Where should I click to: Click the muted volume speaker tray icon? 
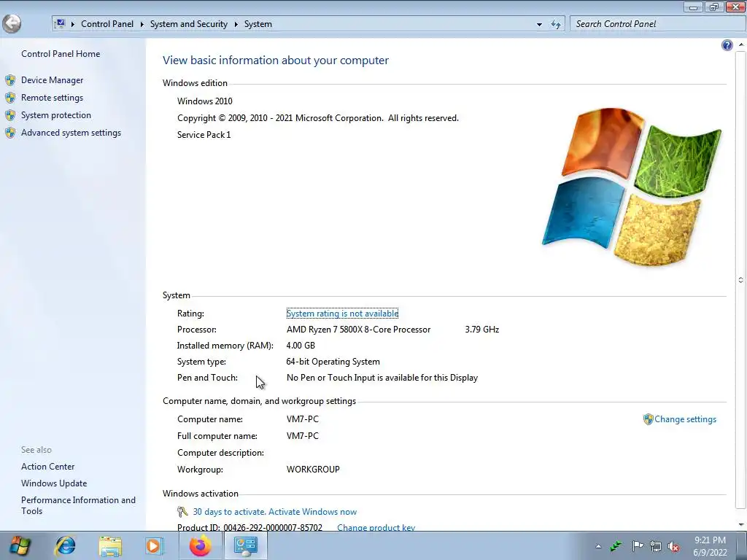coord(673,547)
